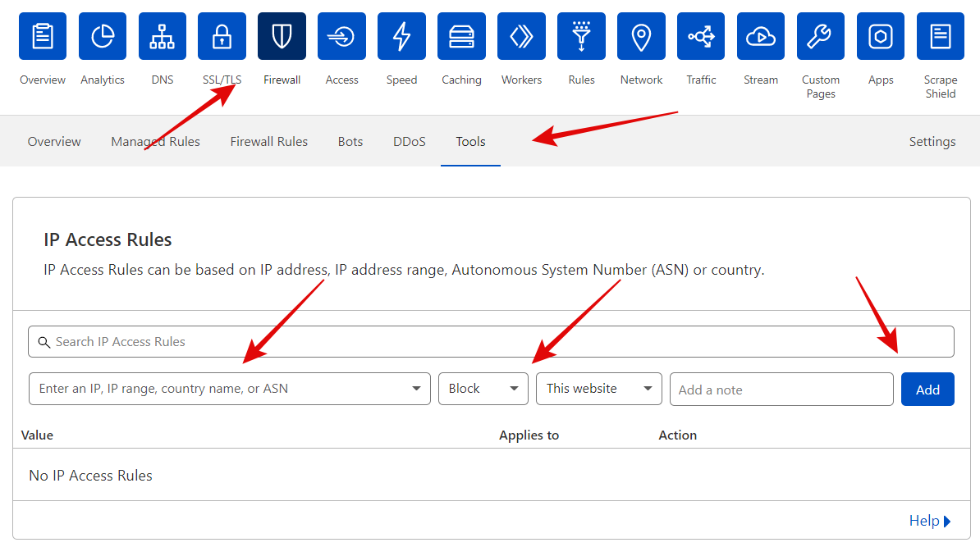Open the Analytics pie chart icon
980x547 pixels.
pyautogui.click(x=103, y=36)
